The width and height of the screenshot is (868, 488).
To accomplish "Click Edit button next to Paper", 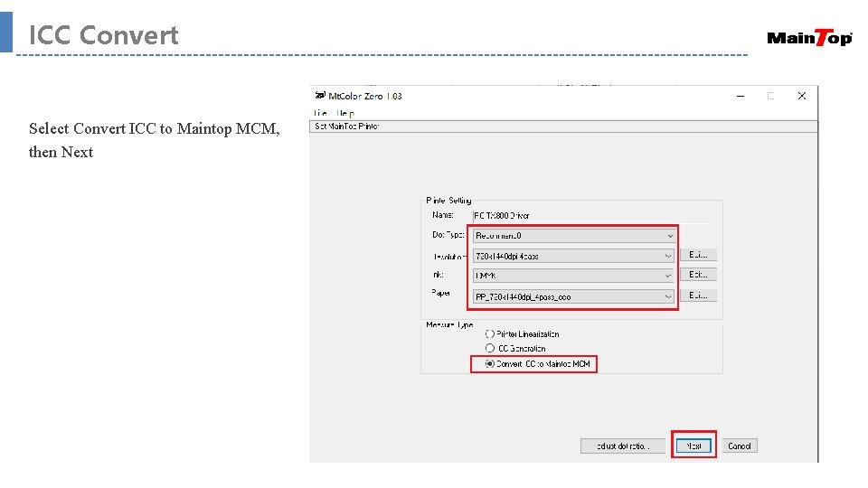I will [698, 296].
